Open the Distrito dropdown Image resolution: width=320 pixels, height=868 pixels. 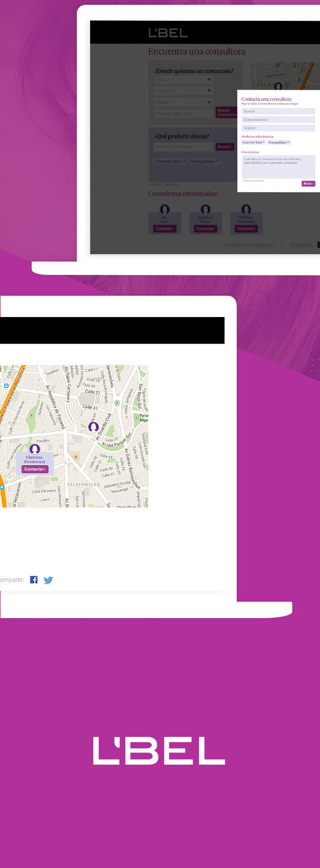184,102
